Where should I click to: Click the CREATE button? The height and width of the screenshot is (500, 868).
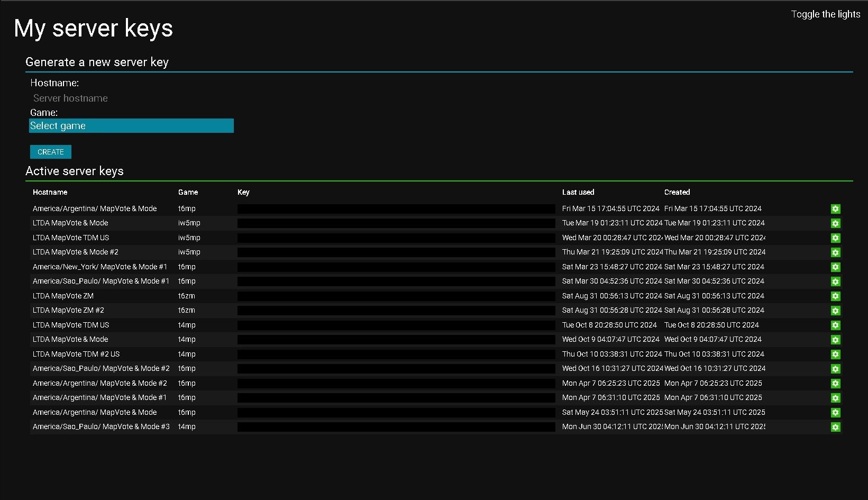pyautogui.click(x=51, y=152)
